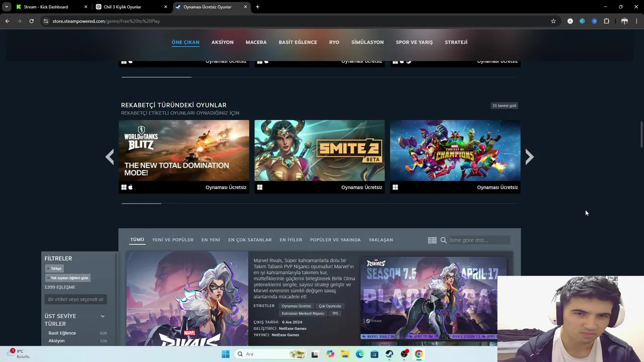
Task: Open Copilot from the taskbar
Action: (330, 354)
